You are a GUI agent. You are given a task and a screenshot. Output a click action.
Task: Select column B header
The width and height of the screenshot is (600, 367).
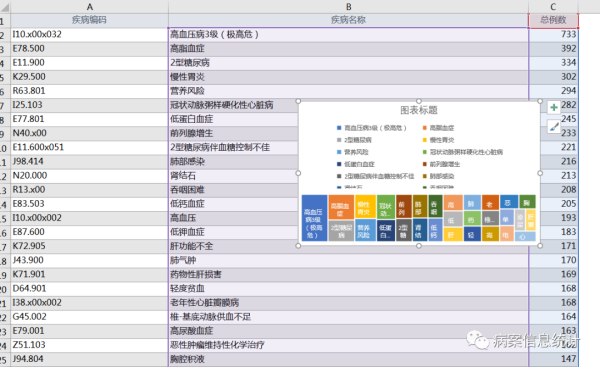(349, 7)
